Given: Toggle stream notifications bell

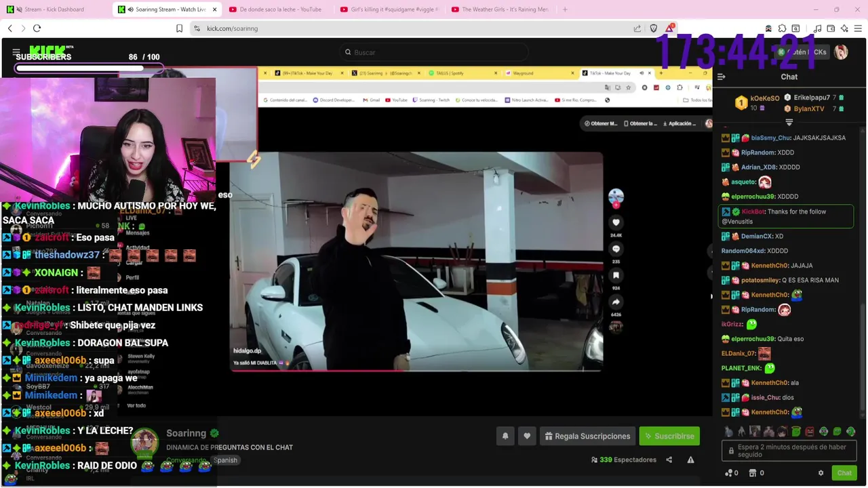Looking at the screenshot, I should point(505,436).
